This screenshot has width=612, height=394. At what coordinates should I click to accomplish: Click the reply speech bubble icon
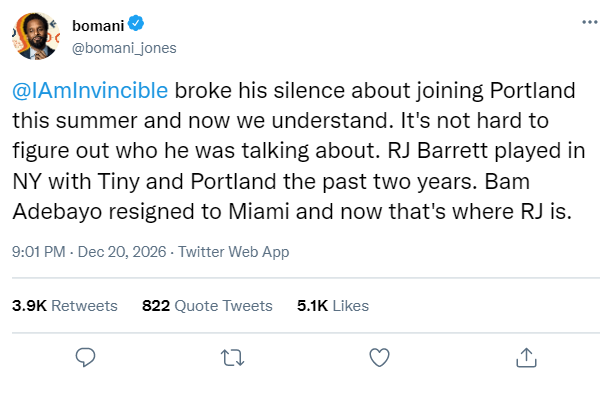[85, 357]
